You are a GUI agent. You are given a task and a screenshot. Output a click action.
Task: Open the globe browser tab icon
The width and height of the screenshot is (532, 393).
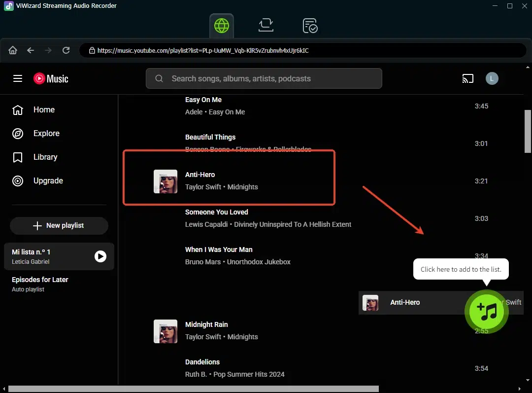point(222,26)
